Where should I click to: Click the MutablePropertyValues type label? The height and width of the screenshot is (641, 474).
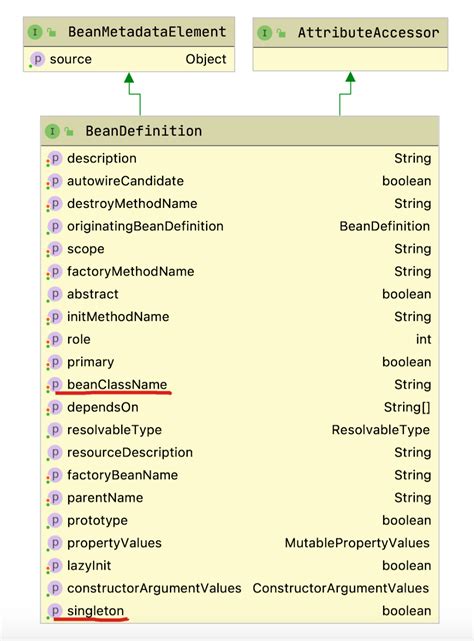tap(357, 543)
